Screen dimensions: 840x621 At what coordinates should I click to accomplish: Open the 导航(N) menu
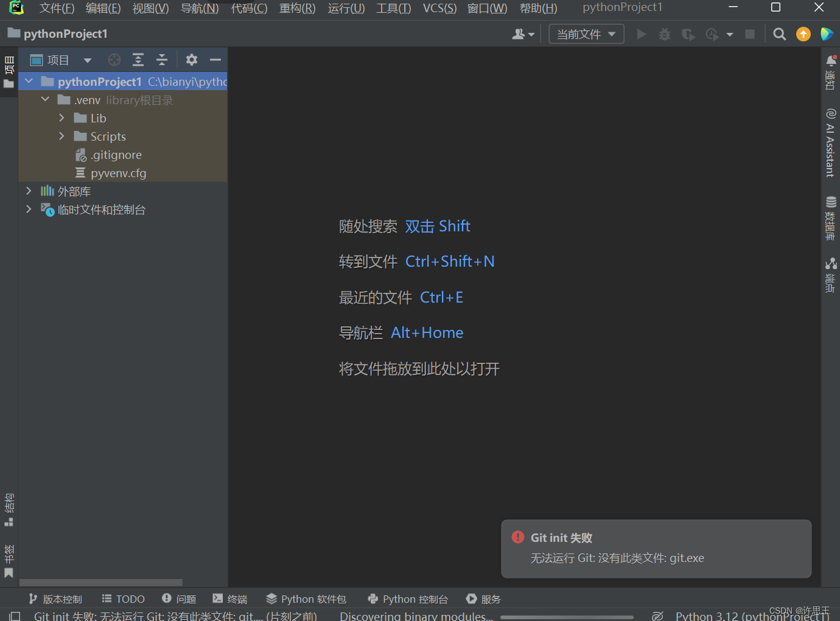click(200, 8)
